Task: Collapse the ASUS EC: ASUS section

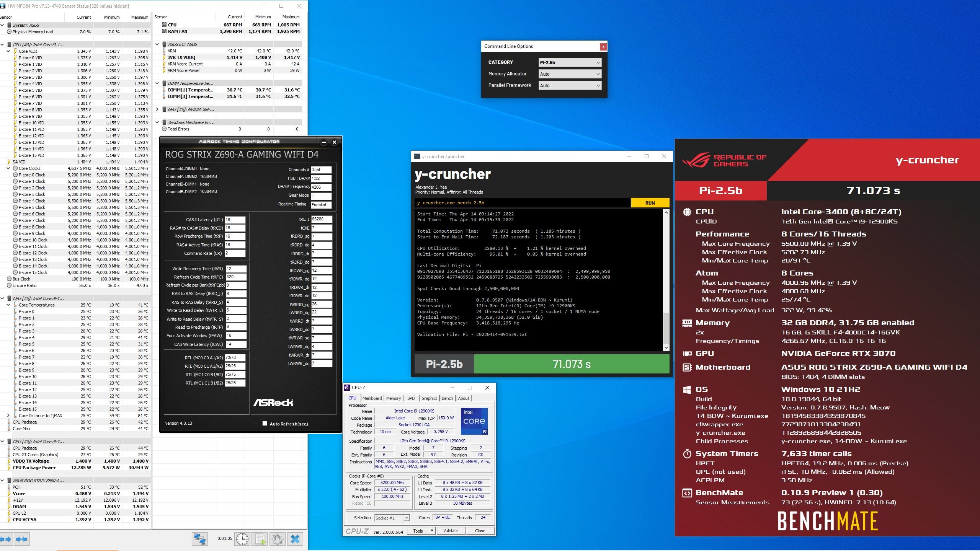Action: point(157,44)
